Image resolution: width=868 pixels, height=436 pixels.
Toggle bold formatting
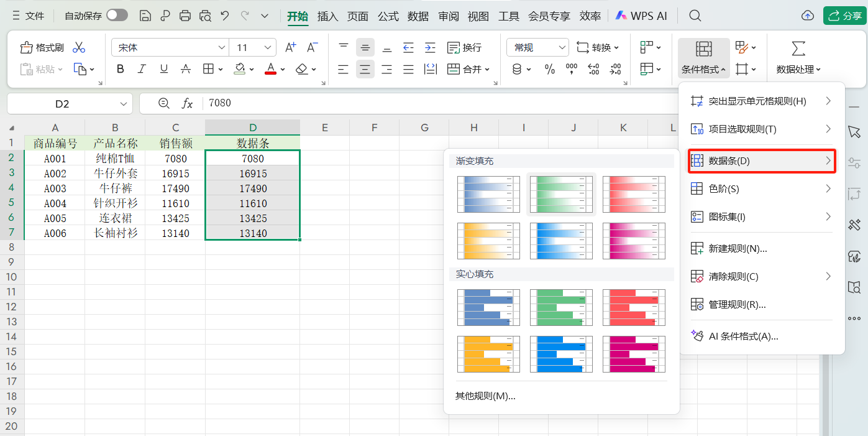pyautogui.click(x=120, y=69)
